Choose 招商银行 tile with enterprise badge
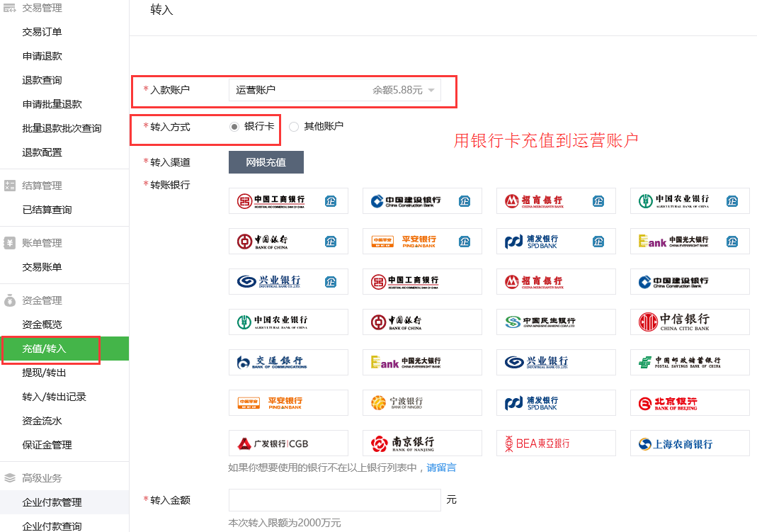 [556, 200]
